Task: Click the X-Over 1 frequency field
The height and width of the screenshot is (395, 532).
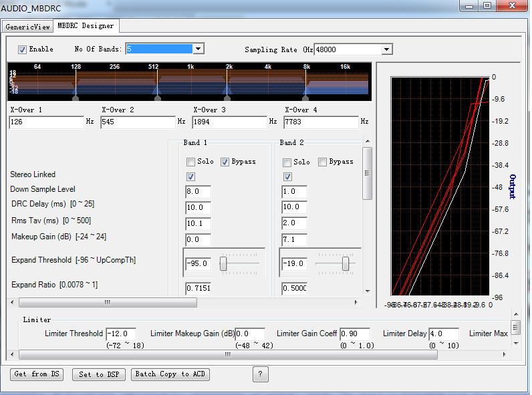Action: [47, 122]
